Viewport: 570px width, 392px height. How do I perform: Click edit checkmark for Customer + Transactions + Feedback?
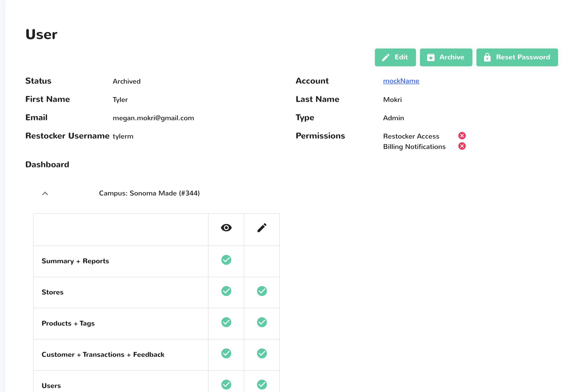pyautogui.click(x=262, y=353)
